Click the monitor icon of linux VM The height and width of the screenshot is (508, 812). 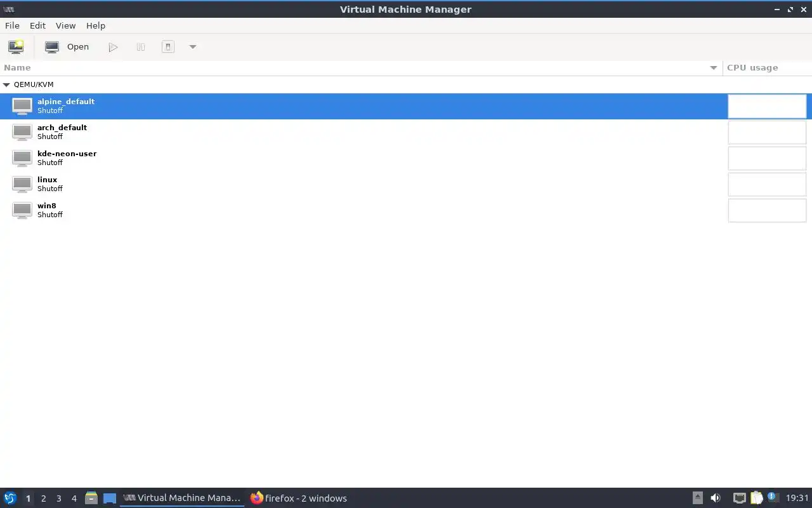click(22, 184)
